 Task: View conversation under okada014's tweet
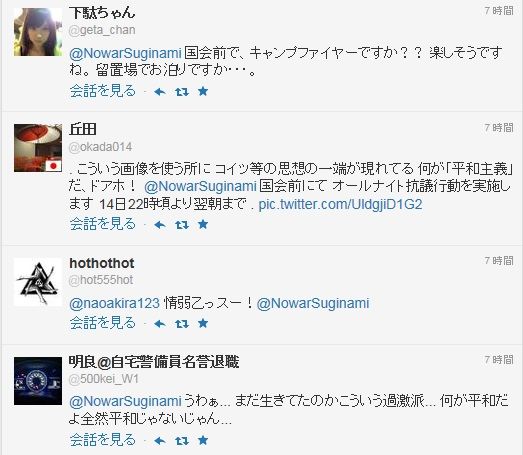click(x=103, y=224)
